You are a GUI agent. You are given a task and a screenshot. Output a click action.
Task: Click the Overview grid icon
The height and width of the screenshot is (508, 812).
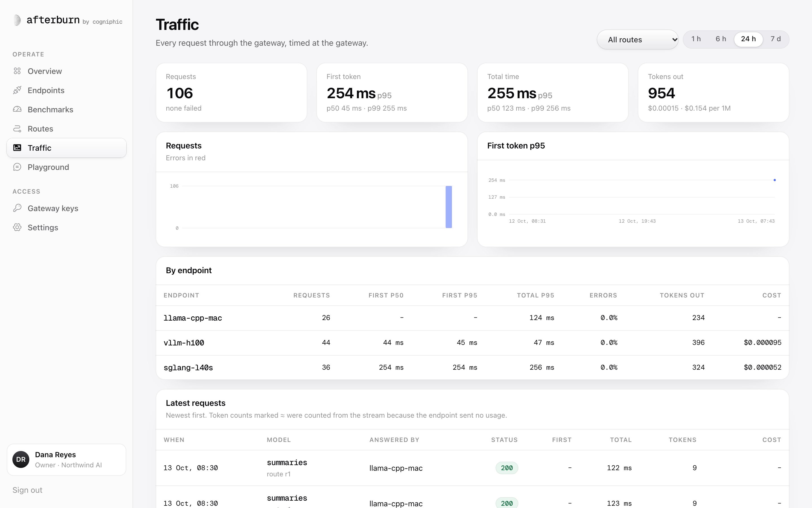(17, 71)
